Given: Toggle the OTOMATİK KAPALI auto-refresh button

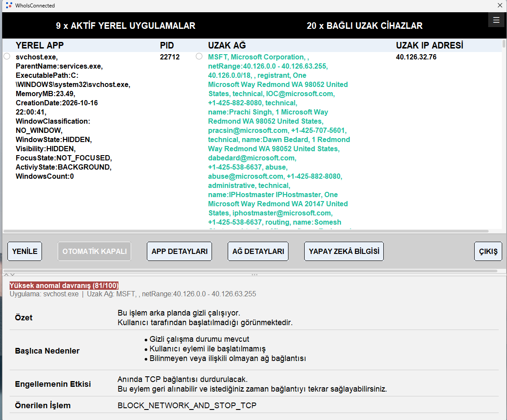Looking at the screenshot, I should coord(94,251).
